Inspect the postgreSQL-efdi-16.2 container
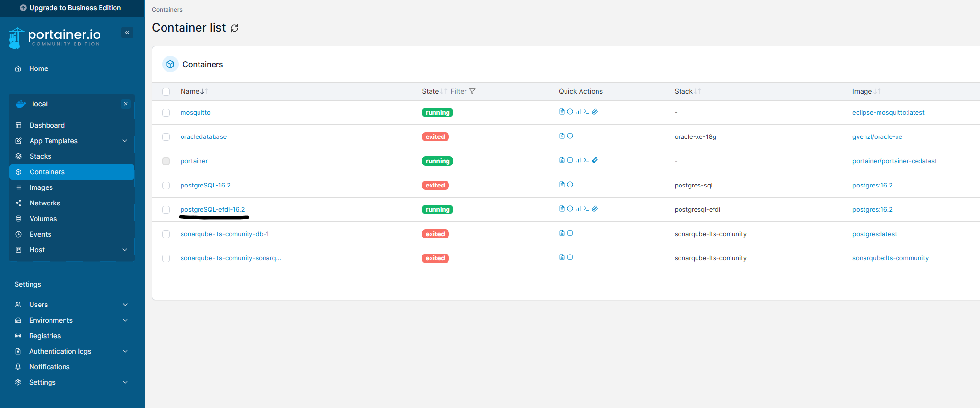The width and height of the screenshot is (980, 408). 570,209
